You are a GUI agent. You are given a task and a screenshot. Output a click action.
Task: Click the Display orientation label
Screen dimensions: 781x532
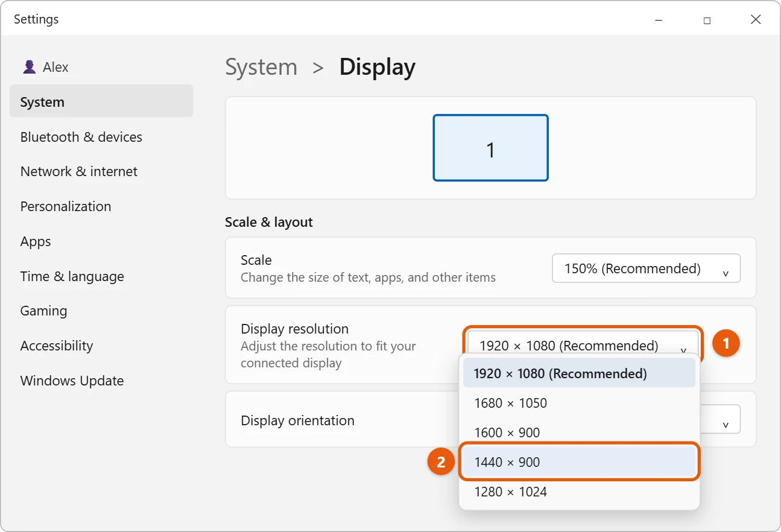(x=297, y=420)
